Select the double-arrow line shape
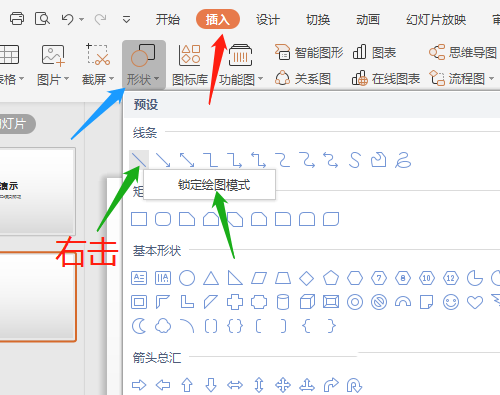The image size is (500, 395). (x=187, y=160)
